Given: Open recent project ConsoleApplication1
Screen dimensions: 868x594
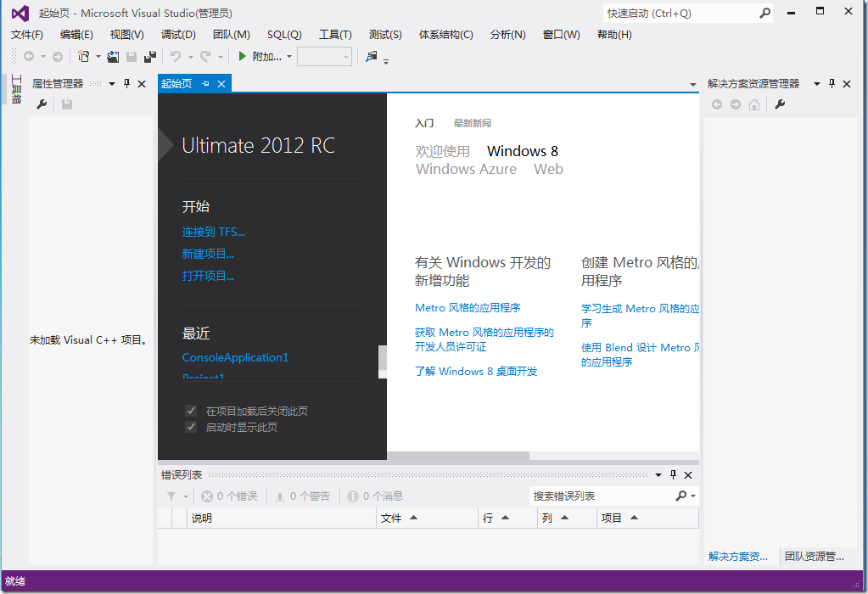Looking at the screenshot, I should pyautogui.click(x=235, y=357).
